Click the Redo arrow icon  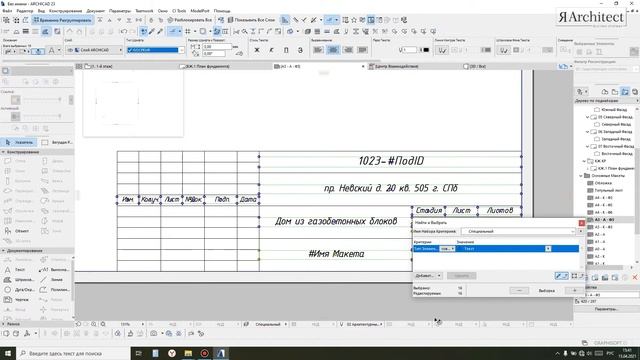click(x=133, y=31)
